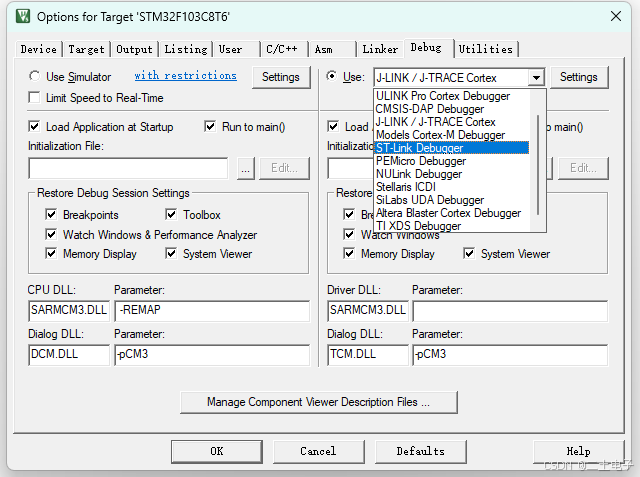Click the Keil uVision icon in title bar
This screenshot has width=640, height=477.
[x=23, y=16]
